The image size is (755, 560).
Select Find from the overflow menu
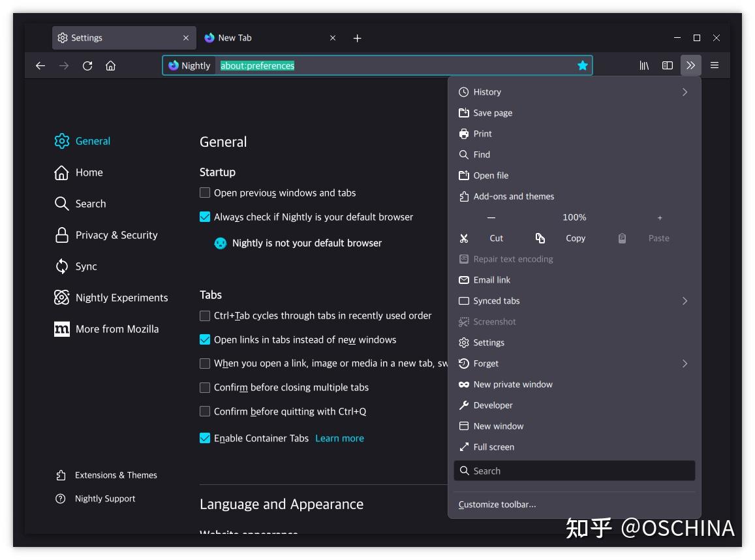(574, 155)
